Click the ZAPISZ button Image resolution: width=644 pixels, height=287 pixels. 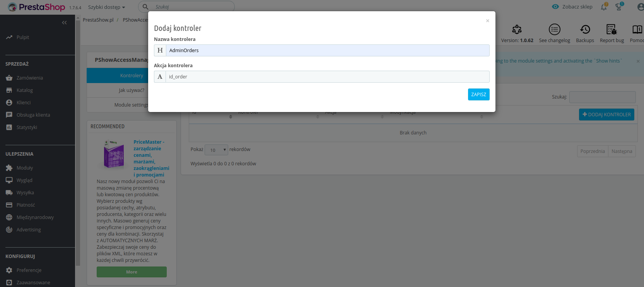point(478,94)
